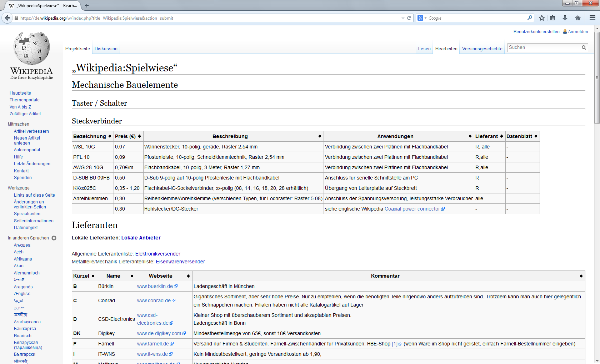Open www.de.digikey.com link
This screenshot has width=600, height=364.
pos(161,333)
